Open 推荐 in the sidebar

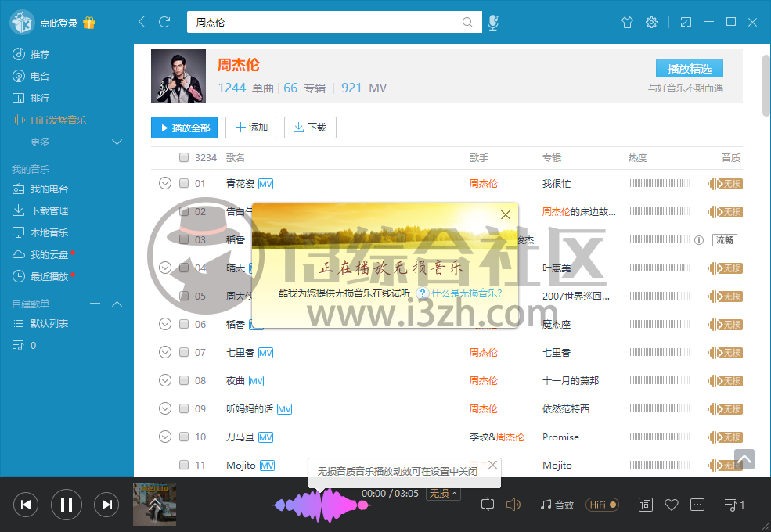click(31, 54)
